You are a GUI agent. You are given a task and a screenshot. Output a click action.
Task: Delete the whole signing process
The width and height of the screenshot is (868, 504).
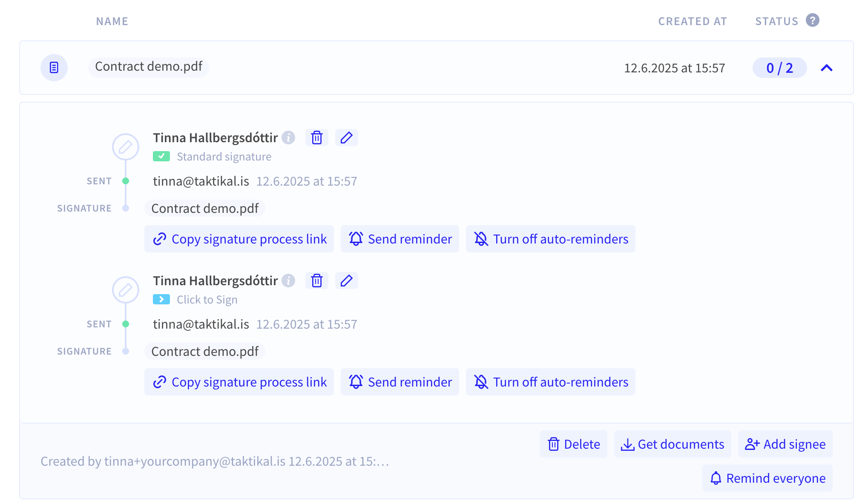tap(574, 444)
